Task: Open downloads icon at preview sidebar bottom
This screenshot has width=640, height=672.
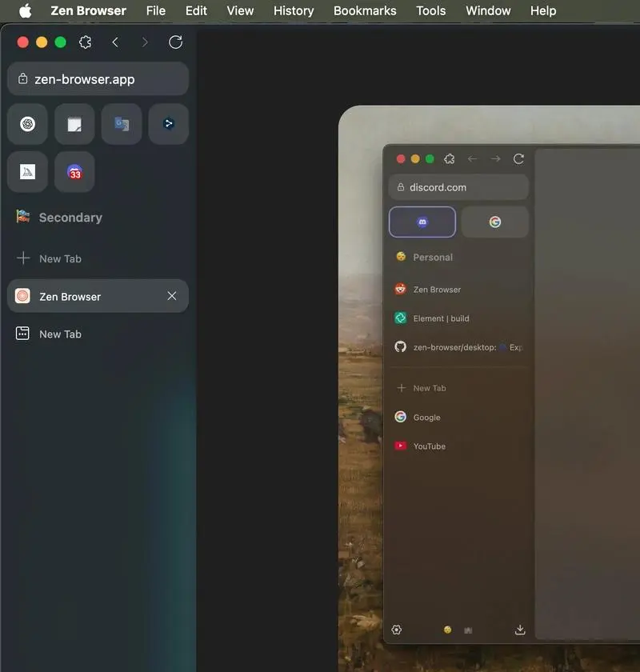Action: coord(520,630)
